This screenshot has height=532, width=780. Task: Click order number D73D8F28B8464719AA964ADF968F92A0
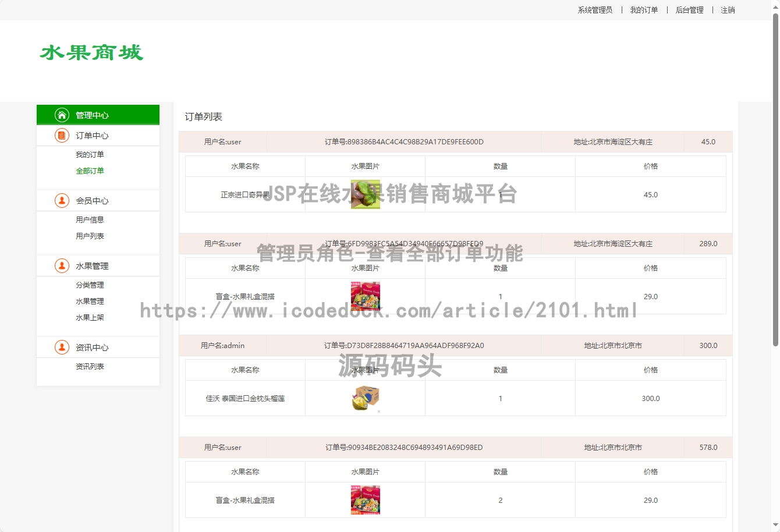[404, 345]
